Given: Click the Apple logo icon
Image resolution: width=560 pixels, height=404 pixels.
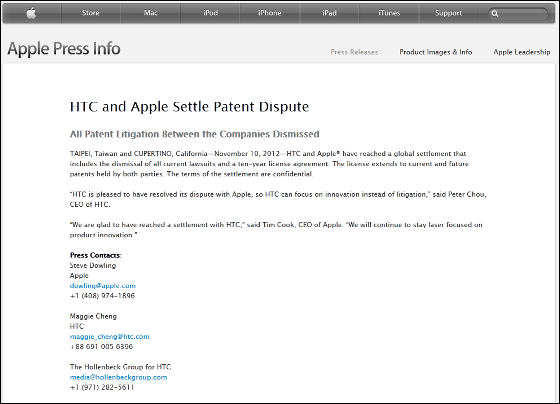Looking at the screenshot, I should pos(31,13).
